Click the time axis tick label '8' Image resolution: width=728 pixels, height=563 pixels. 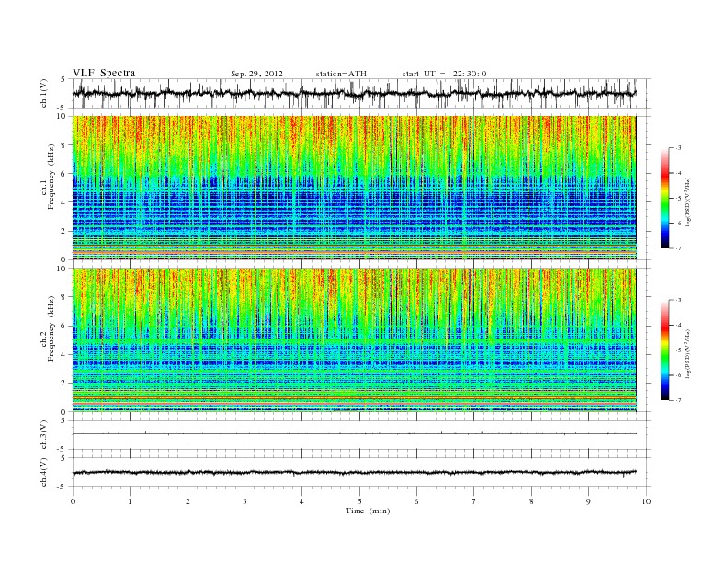(x=531, y=501)
